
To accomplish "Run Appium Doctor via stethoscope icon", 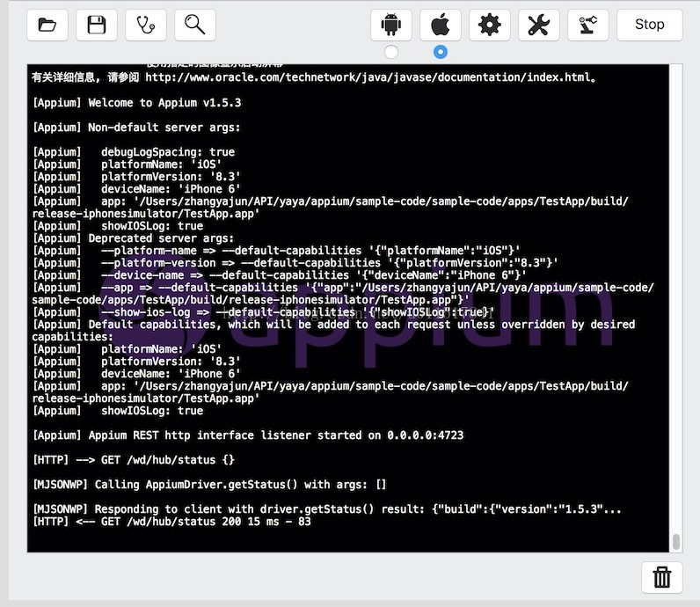I will coord(146,25).
